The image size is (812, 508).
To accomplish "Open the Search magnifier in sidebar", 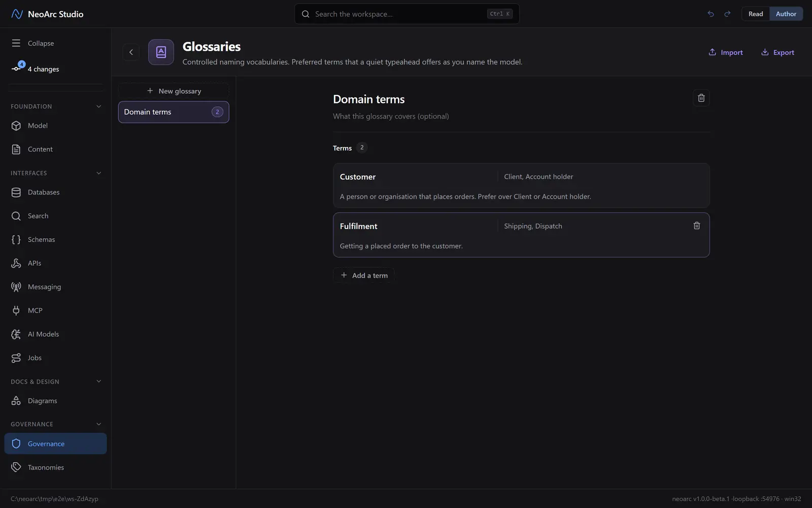I will coord(16,216).
